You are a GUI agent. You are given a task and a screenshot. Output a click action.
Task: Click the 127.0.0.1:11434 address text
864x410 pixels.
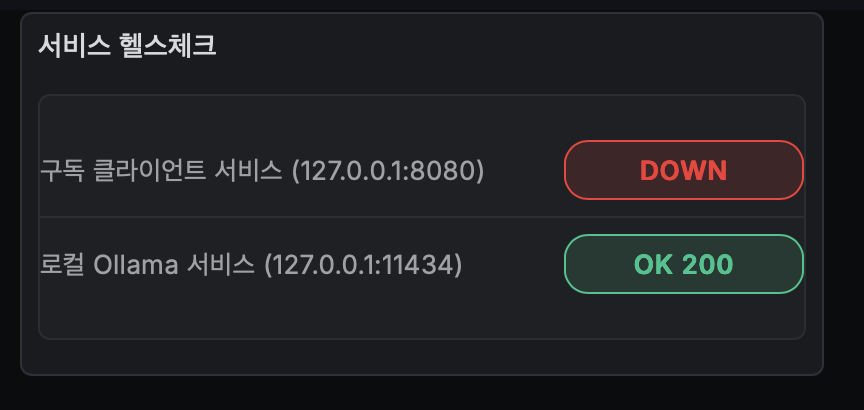coord(363,265)
